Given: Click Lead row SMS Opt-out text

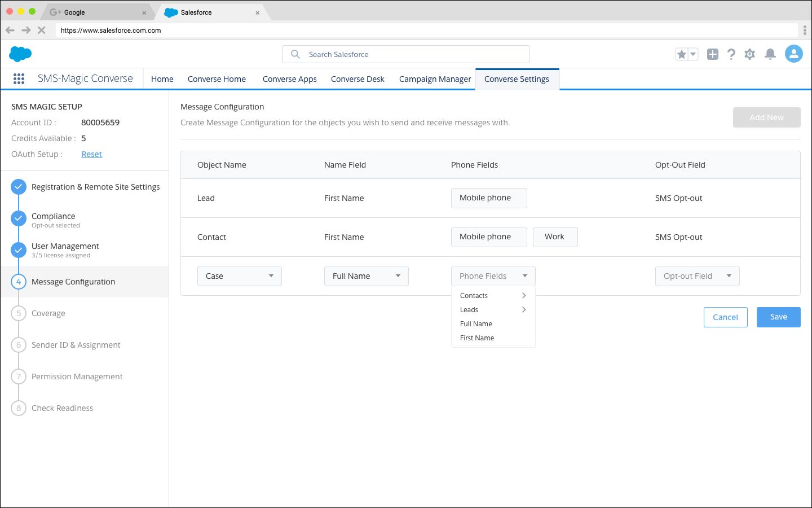Looking at the screenshot, I should tap(679, 198).
